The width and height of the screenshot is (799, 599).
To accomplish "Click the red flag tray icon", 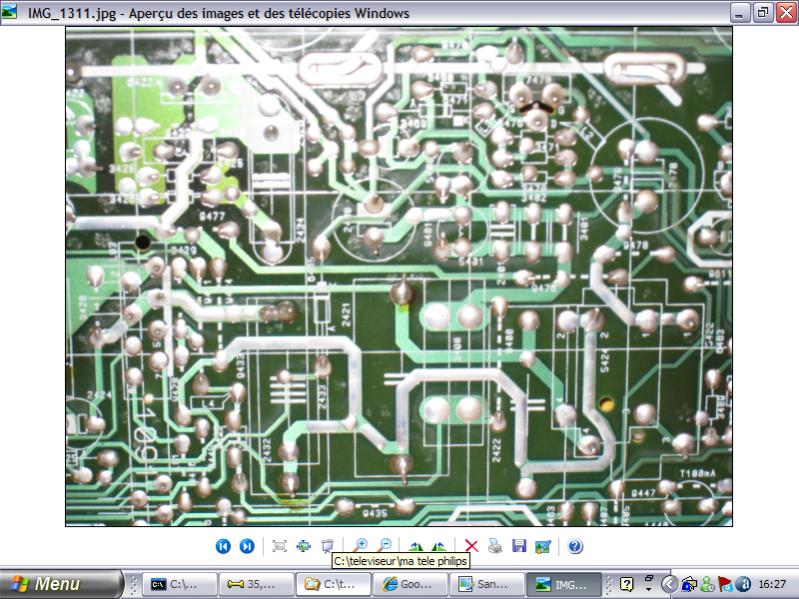I will click(x=725, y=584).
